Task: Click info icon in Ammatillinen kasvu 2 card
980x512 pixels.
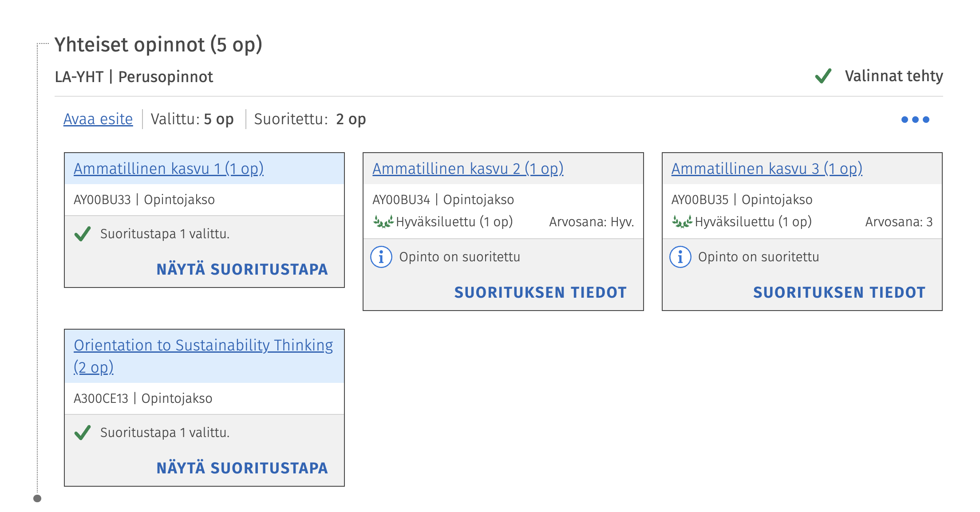Action: tap(381, 257)
